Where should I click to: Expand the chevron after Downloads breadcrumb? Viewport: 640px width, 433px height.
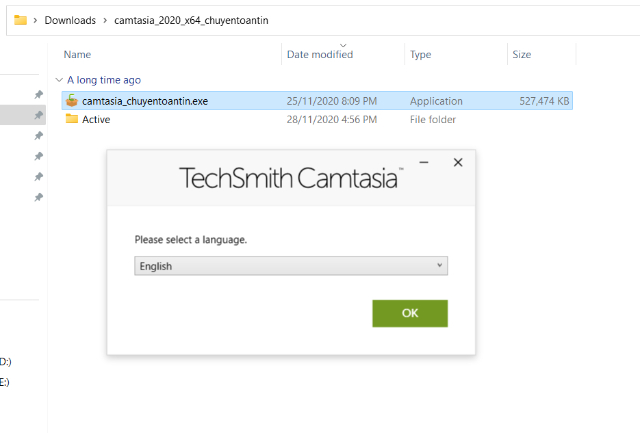(x=105, y=20)
